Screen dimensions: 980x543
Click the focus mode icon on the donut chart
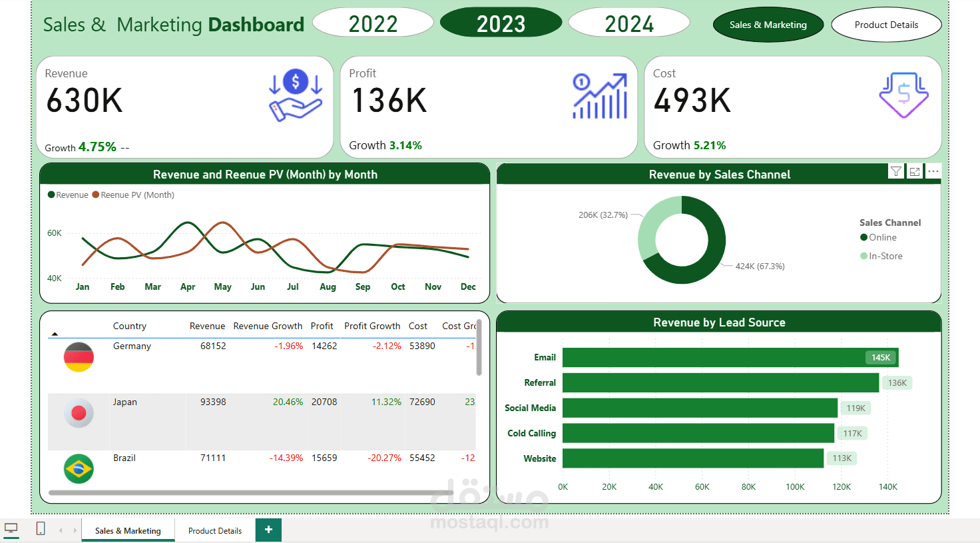click(914, 171)
